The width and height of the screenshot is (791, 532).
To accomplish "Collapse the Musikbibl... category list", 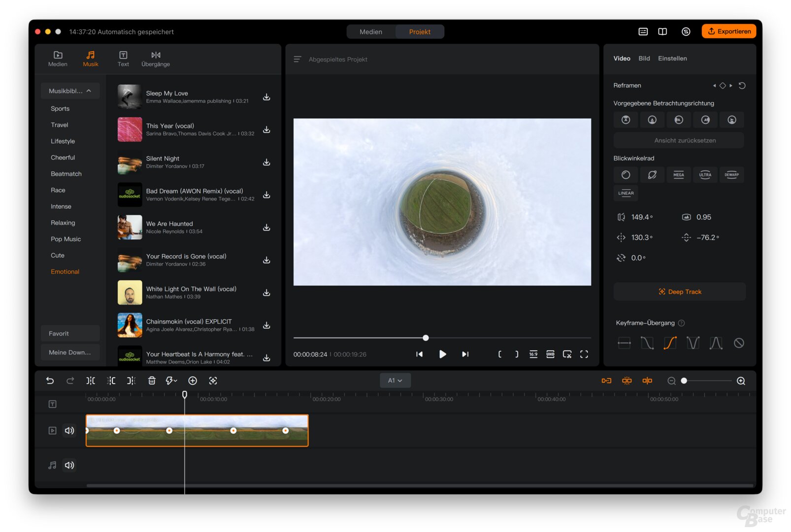I will [70, 91].
